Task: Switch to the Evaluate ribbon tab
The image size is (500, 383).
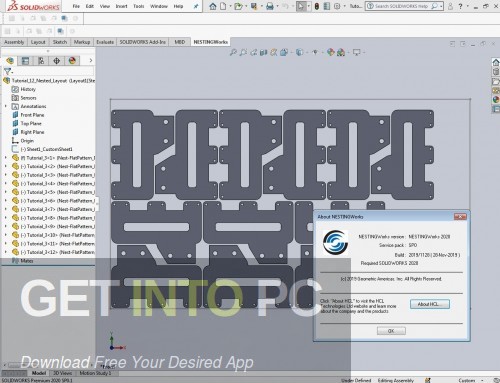Action: coord(105,42)
